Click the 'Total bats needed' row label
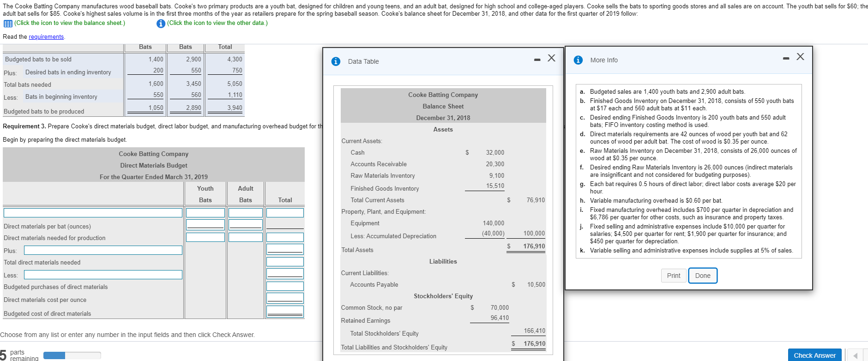The image size is (868, 361). click(28, 85)
